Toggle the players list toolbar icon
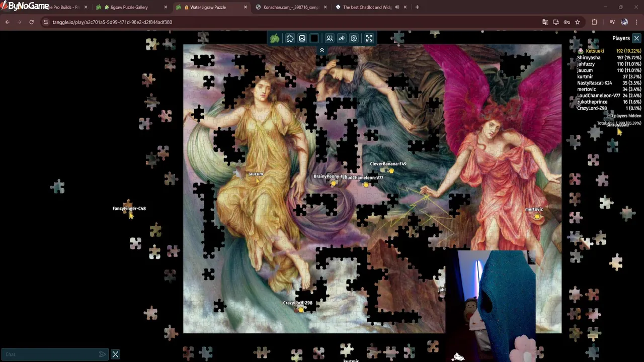Viewport: 644px width, 362px height. [330, 38]
